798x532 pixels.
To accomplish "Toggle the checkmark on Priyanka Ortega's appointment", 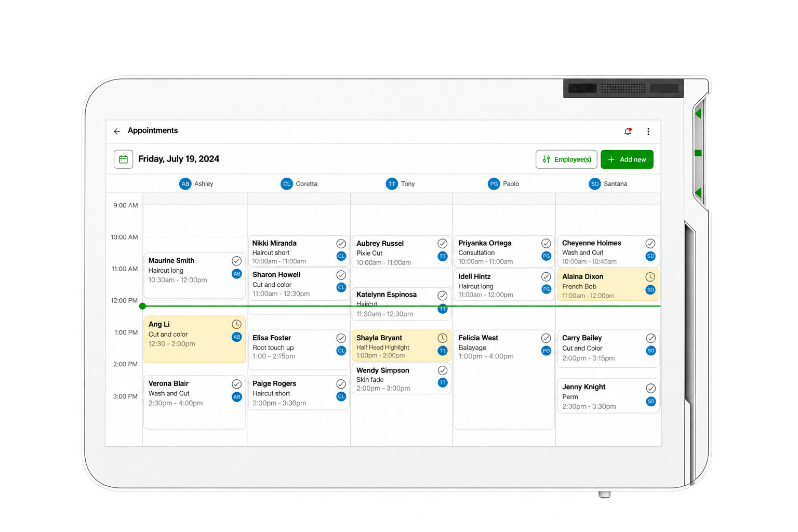I will 546,243.
